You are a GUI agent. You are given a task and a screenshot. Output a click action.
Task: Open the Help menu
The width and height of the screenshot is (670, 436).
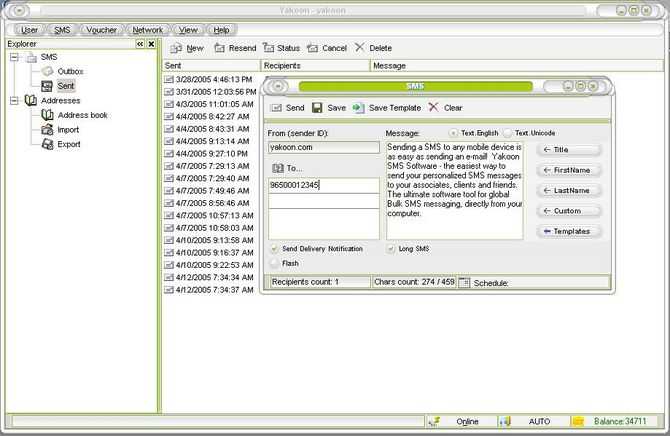[221, 30]
